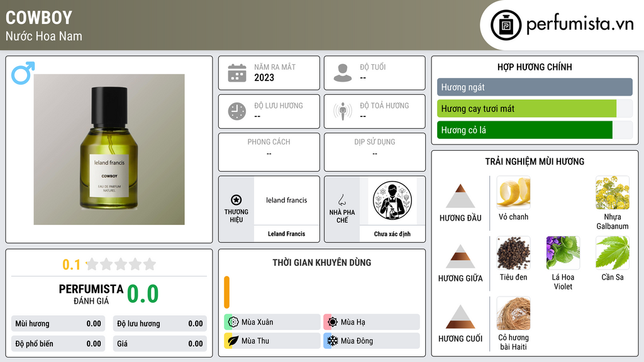This screenshot has width=644, height=362.
Task: Click the blue male gender symbol icon
Action: pos(23,73)
